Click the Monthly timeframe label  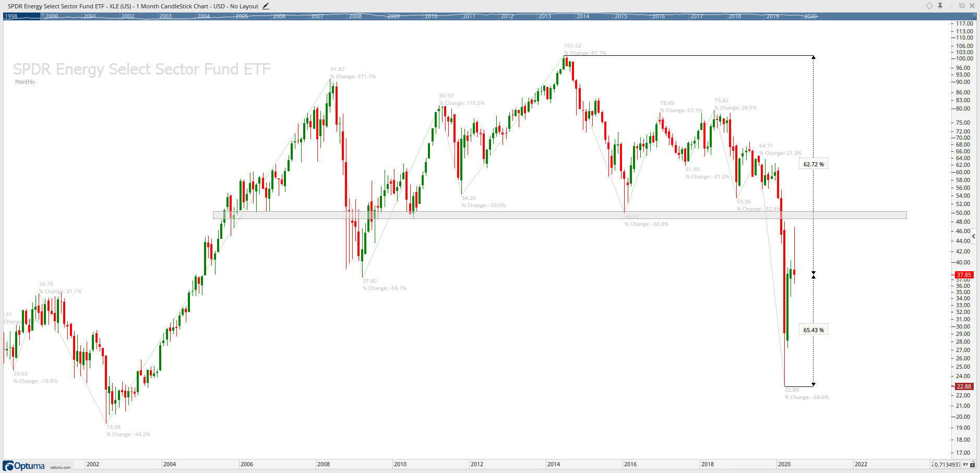click(25, 82)
